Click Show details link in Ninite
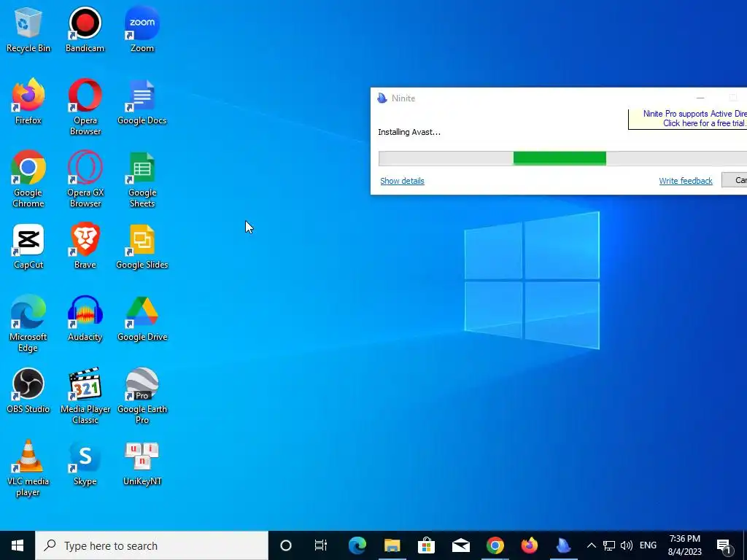 click(402, 181)
